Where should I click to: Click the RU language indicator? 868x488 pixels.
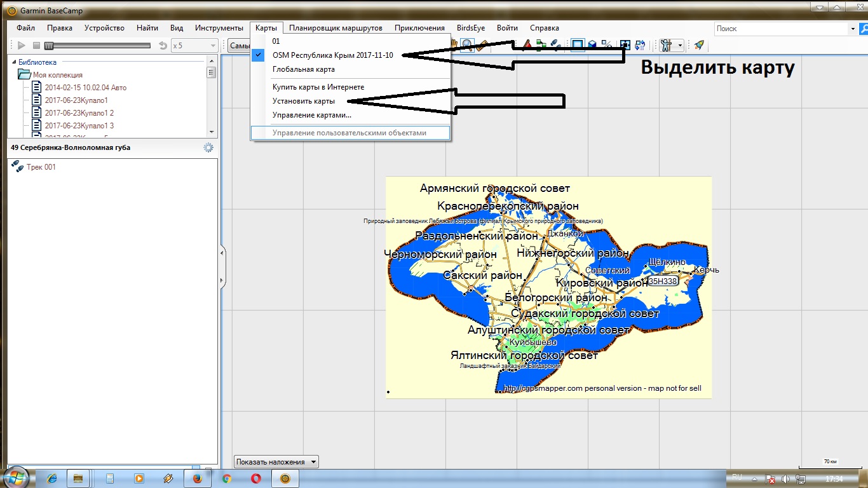click(737, 477)
